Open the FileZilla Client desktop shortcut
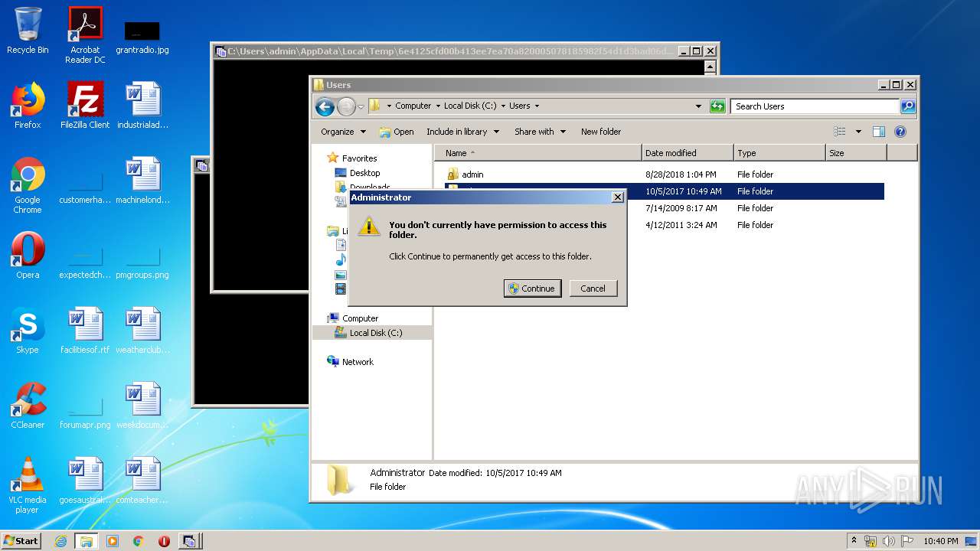The height and width of the screenshot is (551, 980). point(85,106)
